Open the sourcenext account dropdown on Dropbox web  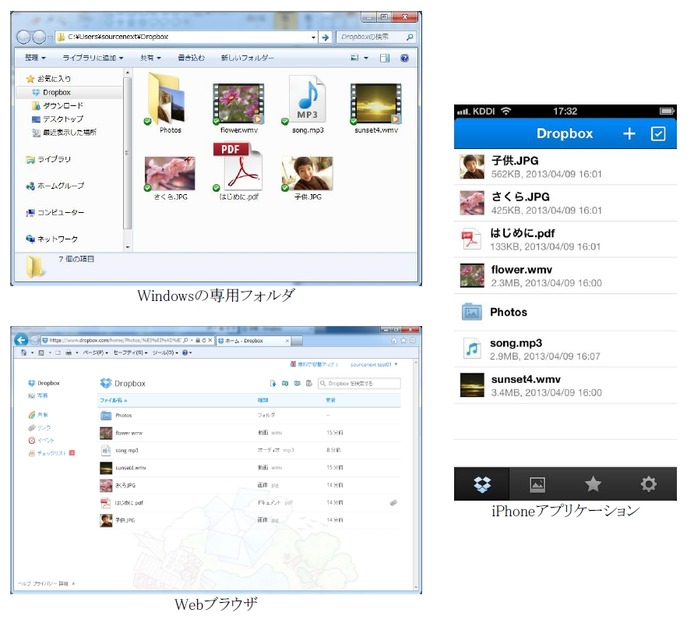click(x=374, y=365)
